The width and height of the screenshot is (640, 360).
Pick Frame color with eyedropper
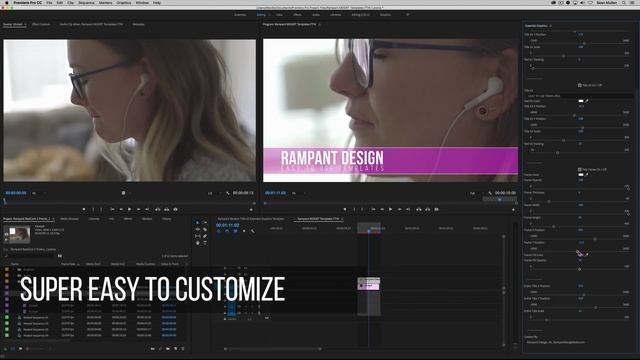point(587,175)
